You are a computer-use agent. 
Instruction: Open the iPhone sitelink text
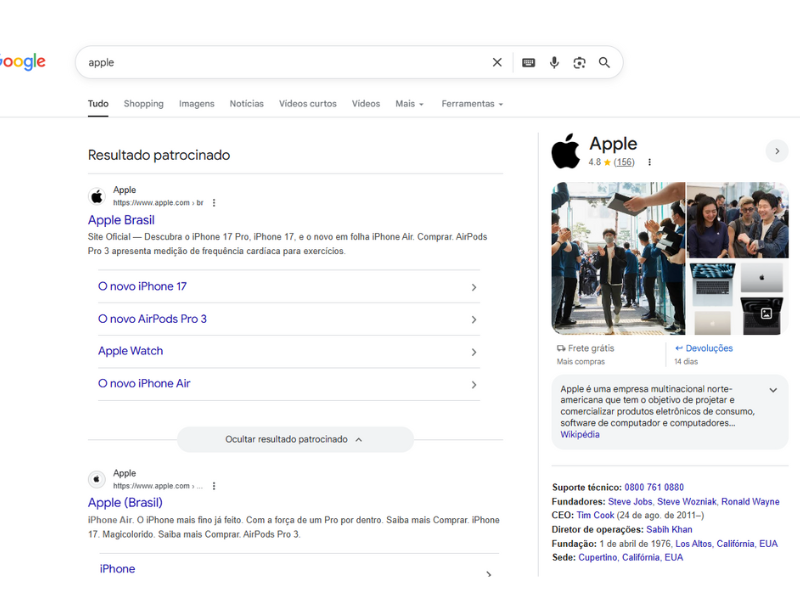click(x=117, y=569)
